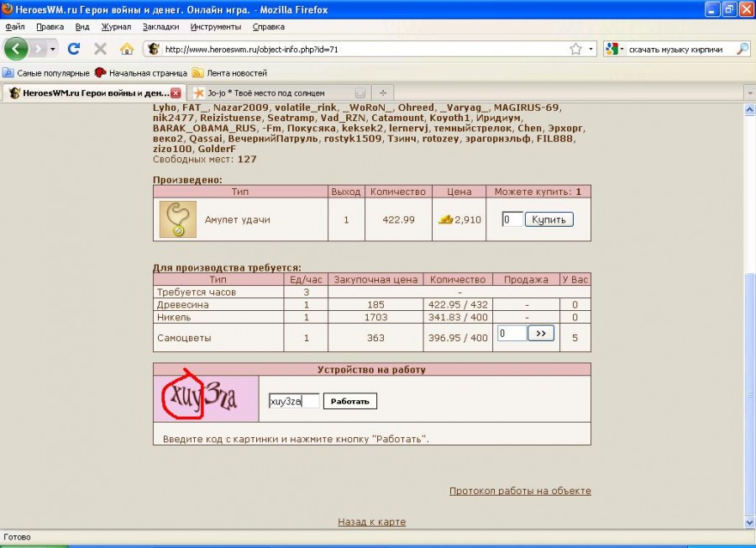Image resolution: width=756 pixels, height=548 pixels.
Task: Click Требуется часов row label
Action: (197, 292)
